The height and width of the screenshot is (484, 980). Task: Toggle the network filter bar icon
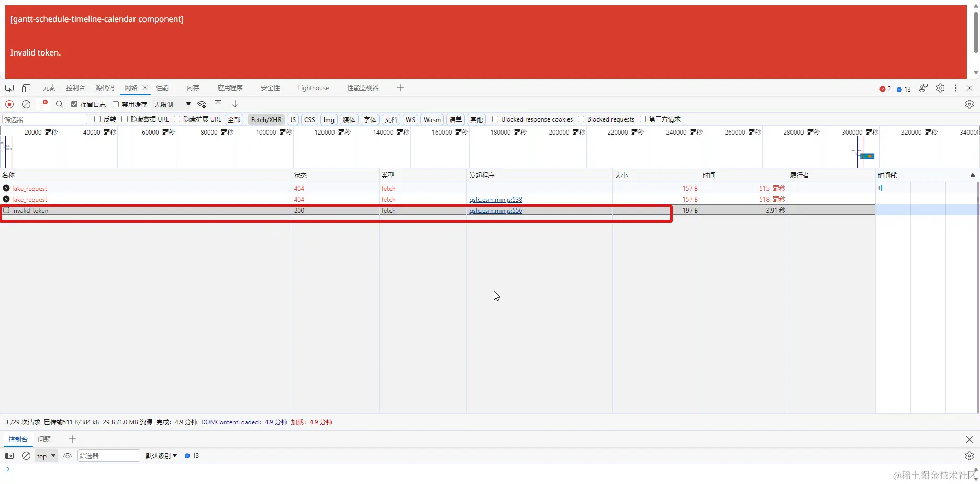[43, 104]
